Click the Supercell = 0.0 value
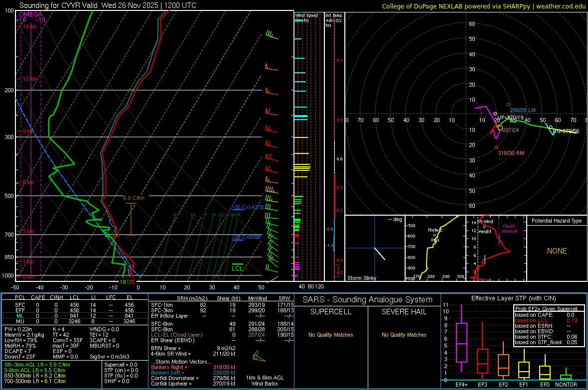Viewport: 588px width, 390px height. click(121, 365)
